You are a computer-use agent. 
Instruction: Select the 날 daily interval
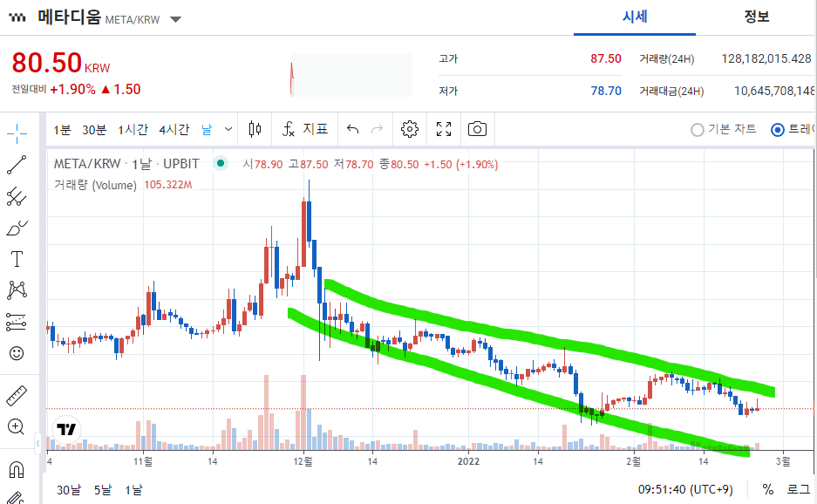tap(207, 129)
